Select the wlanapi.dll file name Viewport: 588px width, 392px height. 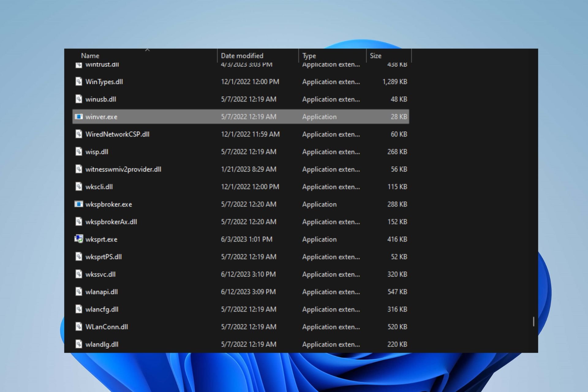[102, 292]
